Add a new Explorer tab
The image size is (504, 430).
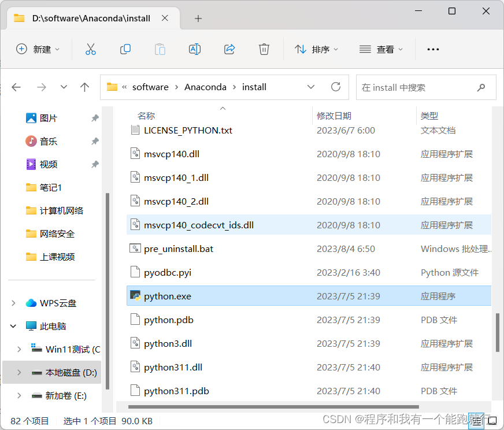pyautogui.click(x=198, y=18)
